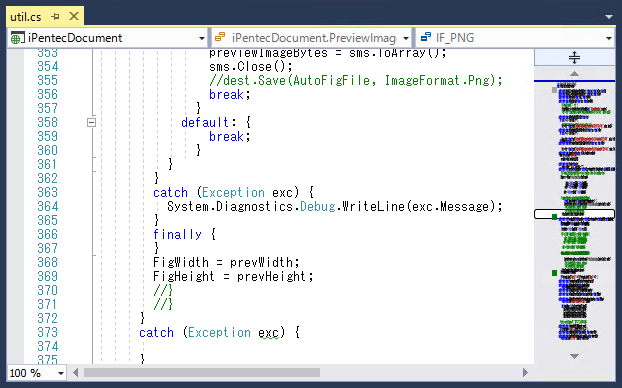622x388 pixels.
Task: Collapse the default case block at line 358
Action: point(91,122)
